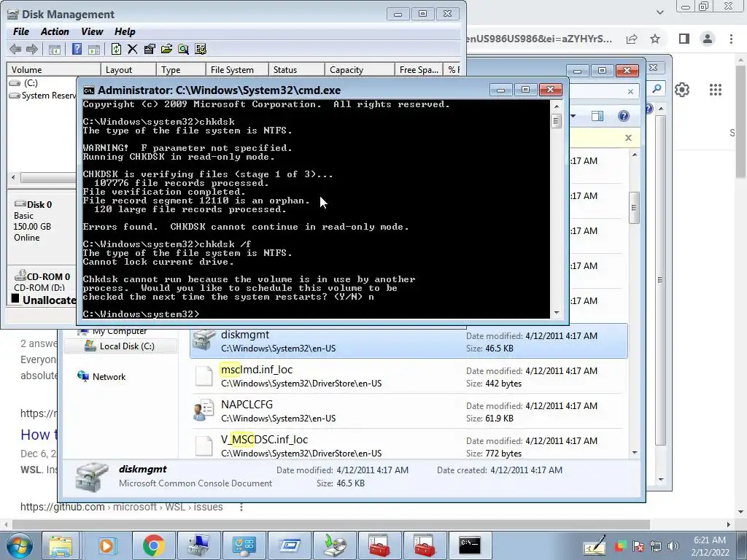Screen dimensions: 747x560
Task: Bookmark this page with the star icon
Action: [656, 39]
